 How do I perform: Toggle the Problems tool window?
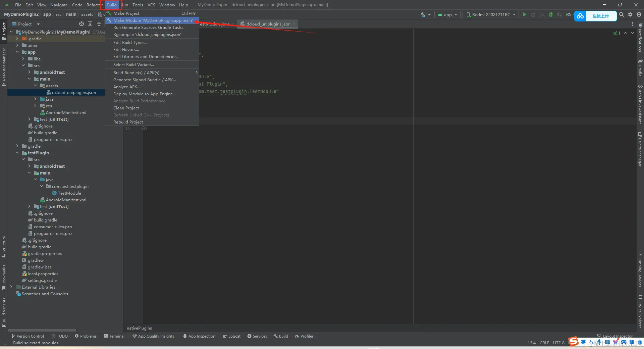[x=86, y=336]
